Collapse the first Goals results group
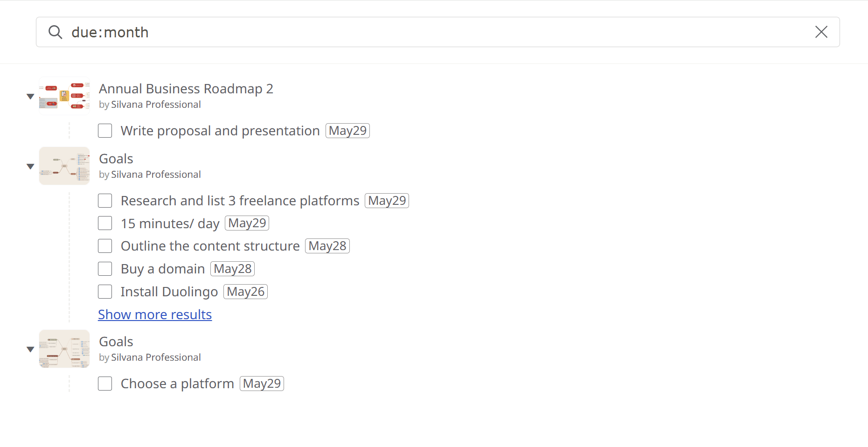The width and height of the screenshot is (868, 447). point(30,167)
